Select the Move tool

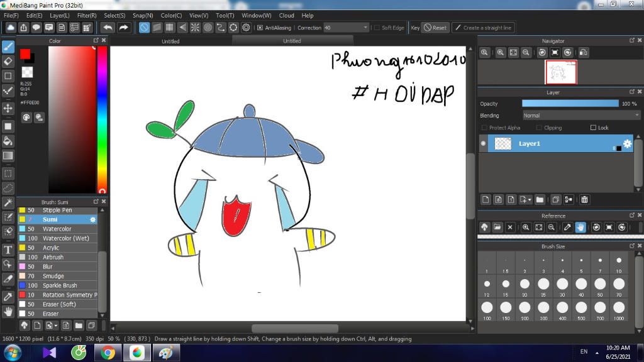pos(8,108)
